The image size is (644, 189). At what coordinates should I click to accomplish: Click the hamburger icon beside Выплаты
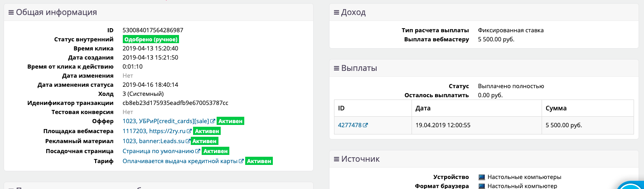pos(336,68)
